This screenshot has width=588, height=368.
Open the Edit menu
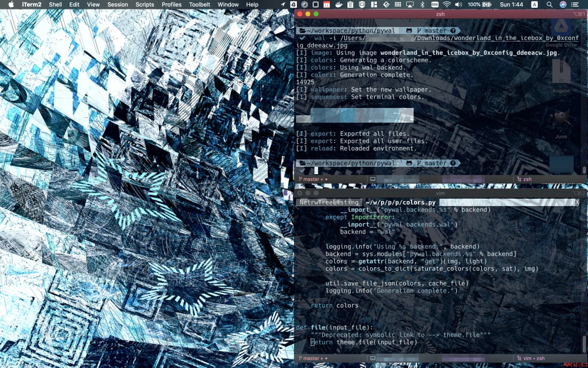[74, 4]
